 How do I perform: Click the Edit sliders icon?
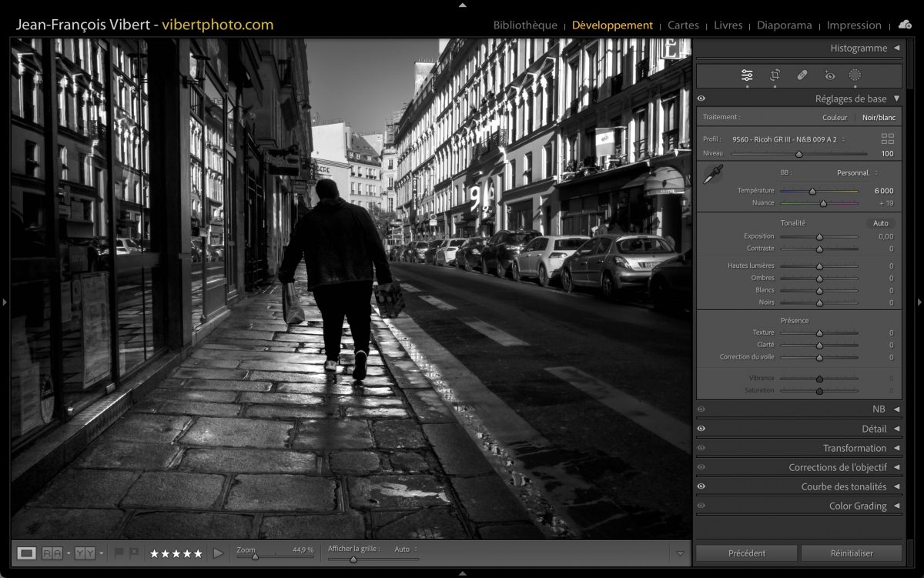(x=747, y=75)
